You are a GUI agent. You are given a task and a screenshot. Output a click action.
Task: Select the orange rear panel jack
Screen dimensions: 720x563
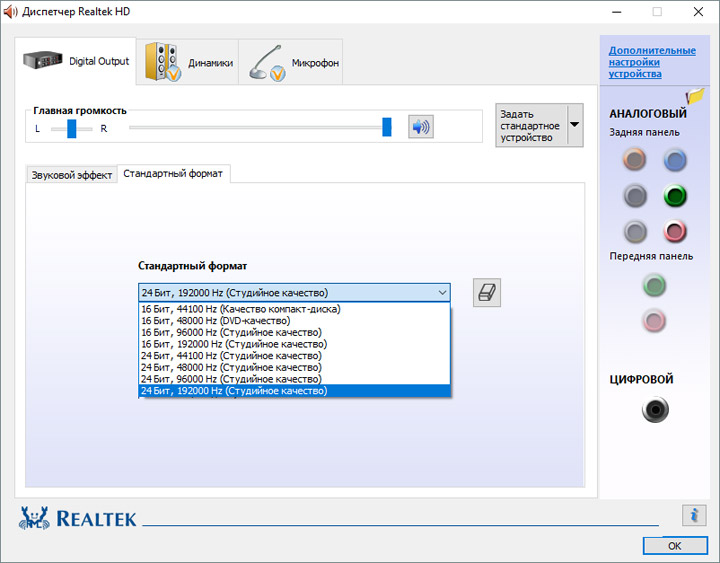(635, 160)
